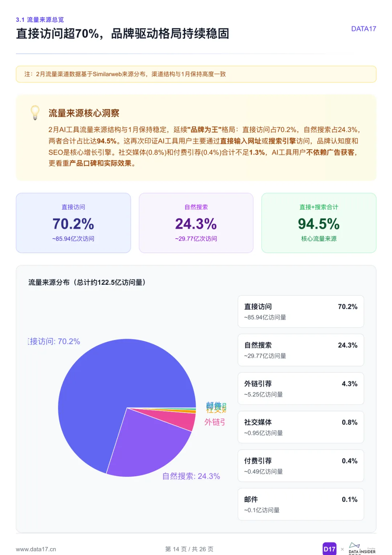392x555 pixels.
Task: Click the page 14 of 26 indicator
Action: [189, 549]
